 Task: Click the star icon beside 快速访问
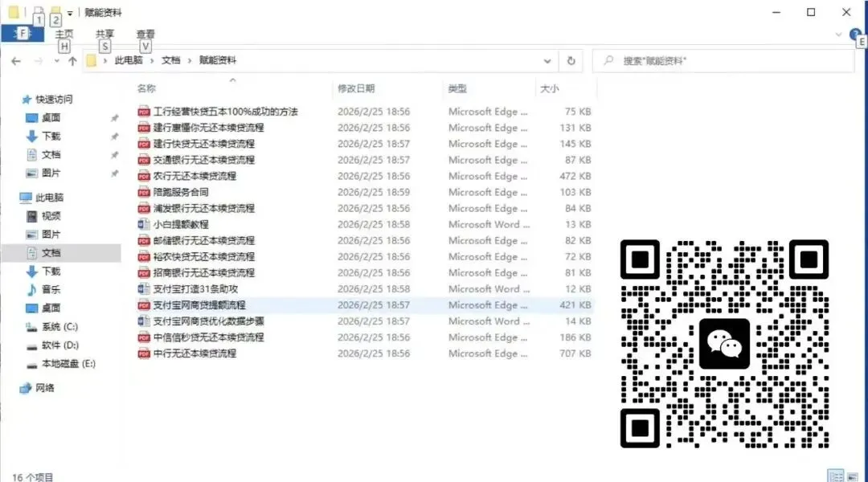(x=26, y=100)
